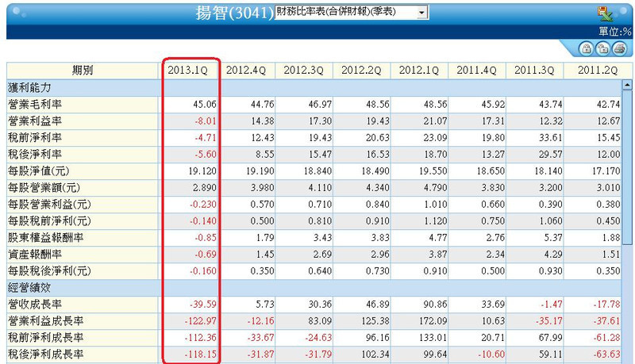Click the -122.97 operating profit growth value
This screenshot has height=364, width=635.
pyautogui.click(x=201, y=320)
